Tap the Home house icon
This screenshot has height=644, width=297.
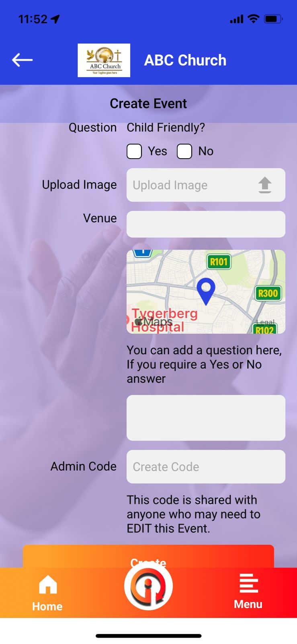click(x=48, y=584)
